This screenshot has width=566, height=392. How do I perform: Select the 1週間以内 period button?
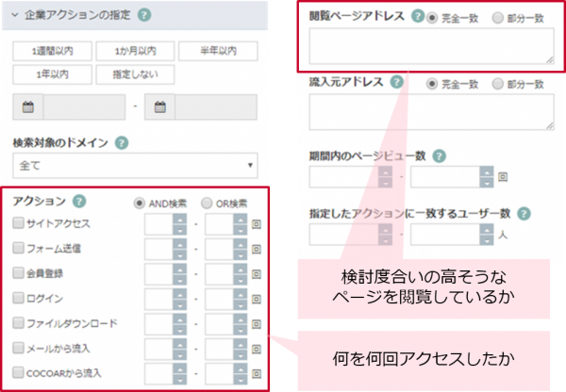(52, 51)
